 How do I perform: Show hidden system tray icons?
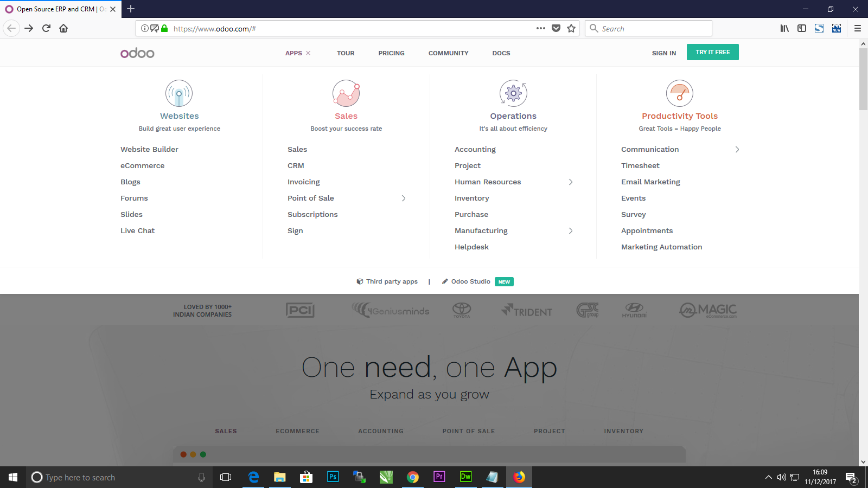click(x=768, y=478)
